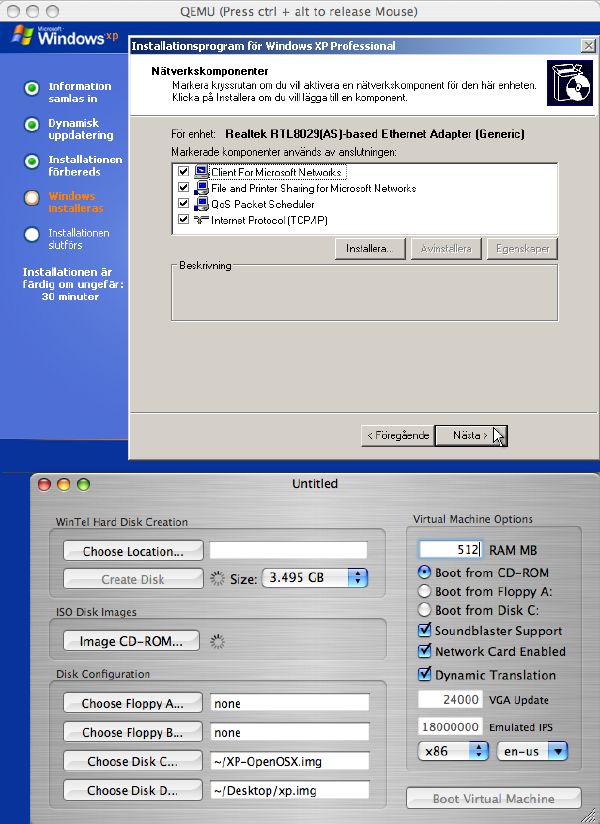
Task: Click the Föregående back button
Action: 398,436
